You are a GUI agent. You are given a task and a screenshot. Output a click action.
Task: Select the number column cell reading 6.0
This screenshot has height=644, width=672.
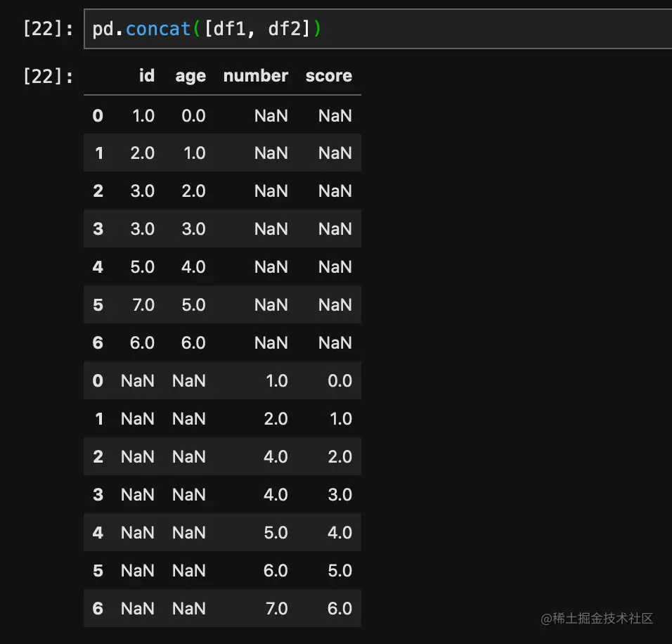coord(276,570)
